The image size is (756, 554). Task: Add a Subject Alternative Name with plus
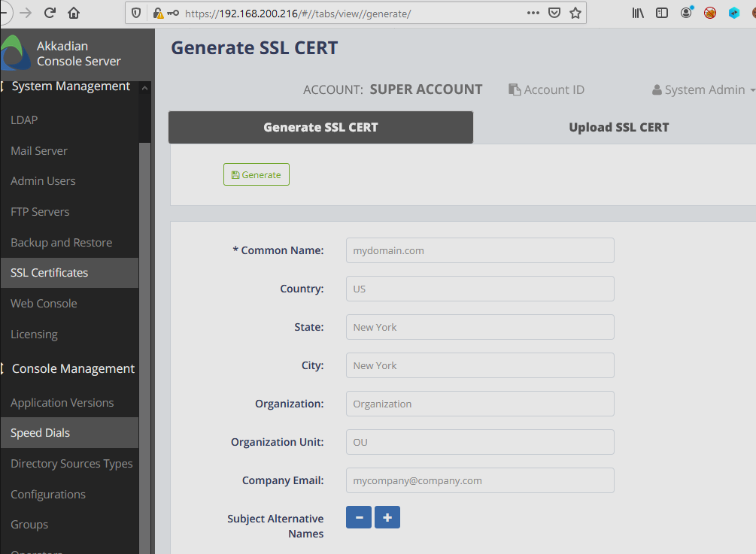point(387,517)
